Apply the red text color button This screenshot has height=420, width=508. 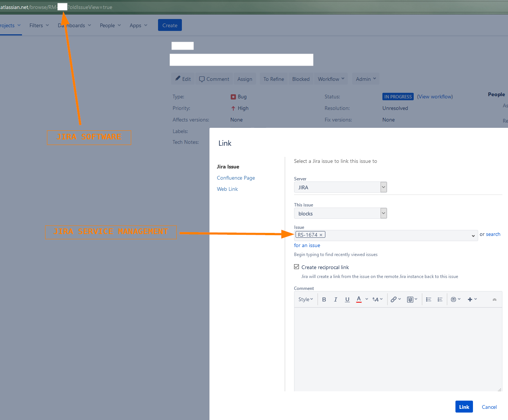(359, 299)
